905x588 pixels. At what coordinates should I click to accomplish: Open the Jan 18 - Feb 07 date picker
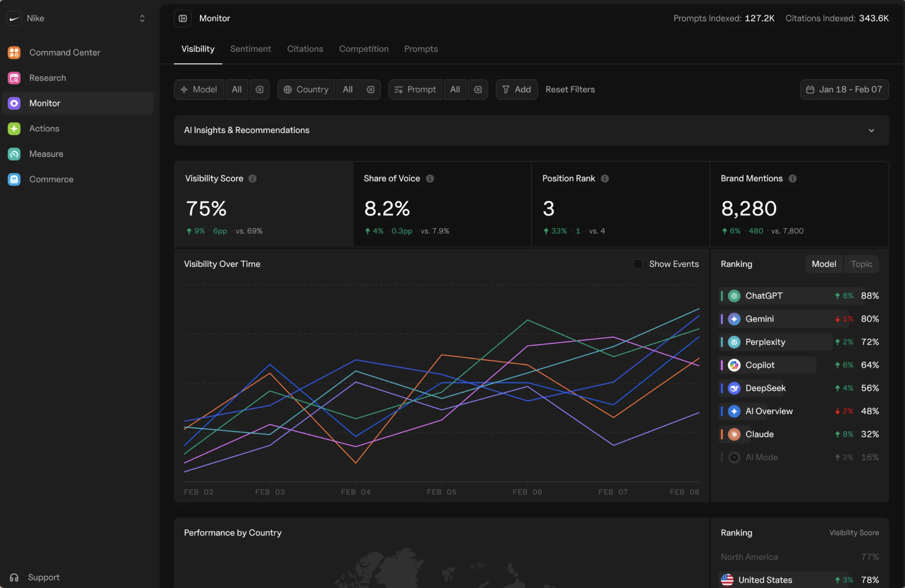[844, 89]
